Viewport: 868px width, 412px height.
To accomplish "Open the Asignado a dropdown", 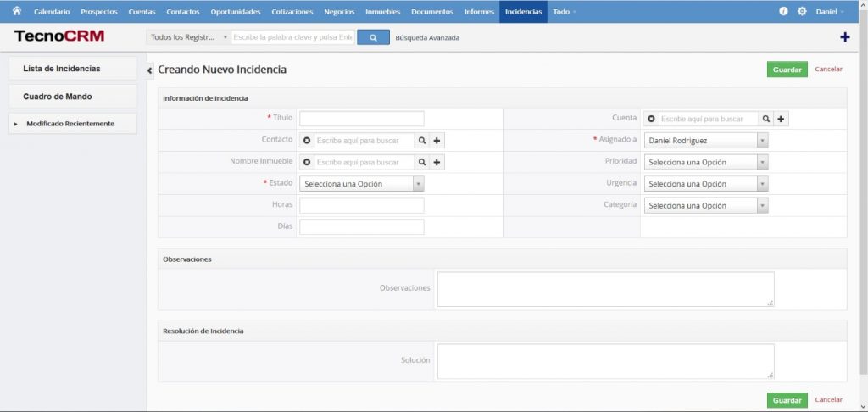I will coord(706,141).
